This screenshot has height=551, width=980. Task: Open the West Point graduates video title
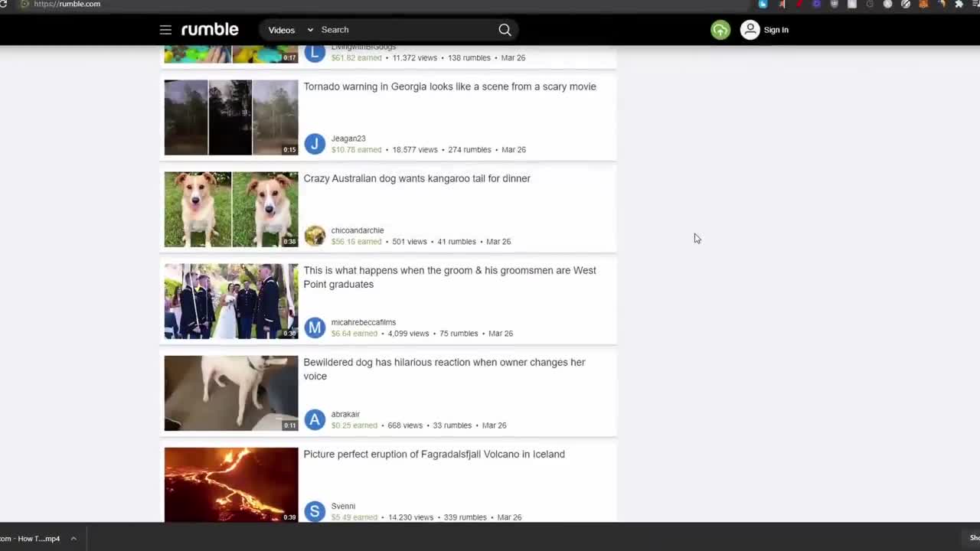coord(449,277)
